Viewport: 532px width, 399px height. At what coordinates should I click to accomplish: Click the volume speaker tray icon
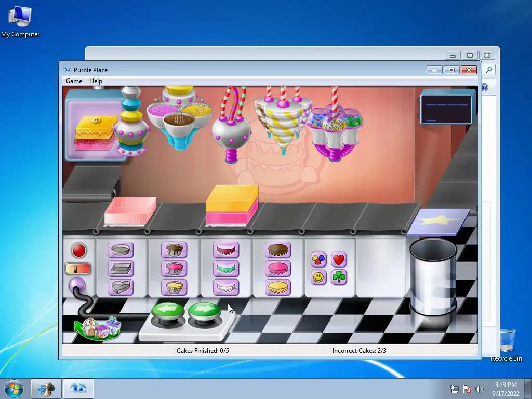click(x=480, y=389)
